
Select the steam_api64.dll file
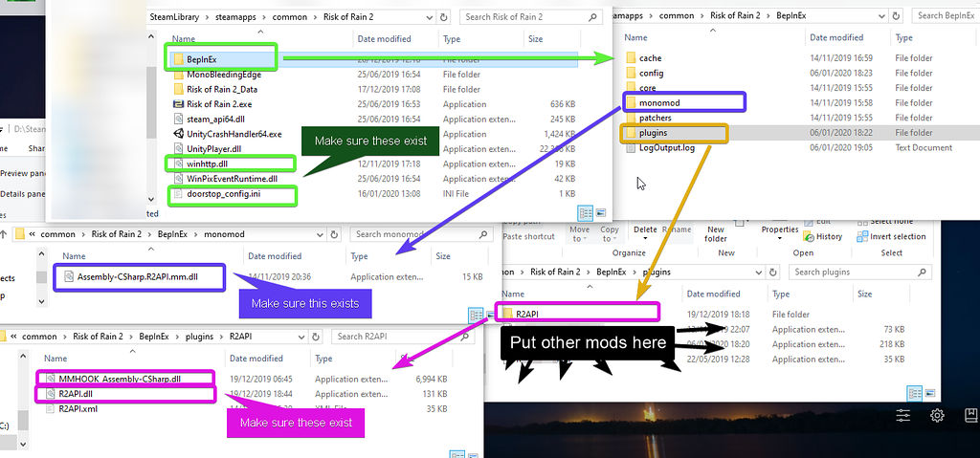click(212, 120)
